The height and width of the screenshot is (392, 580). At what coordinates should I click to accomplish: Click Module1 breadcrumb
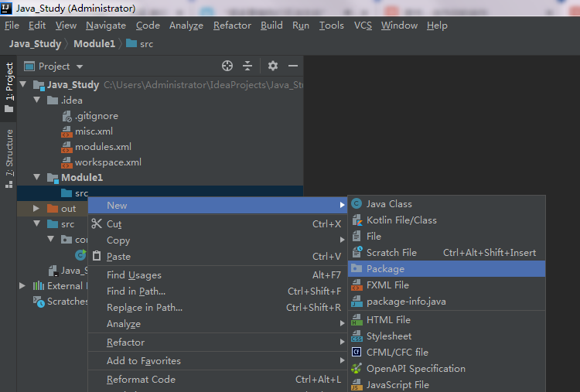pos(94,43)
